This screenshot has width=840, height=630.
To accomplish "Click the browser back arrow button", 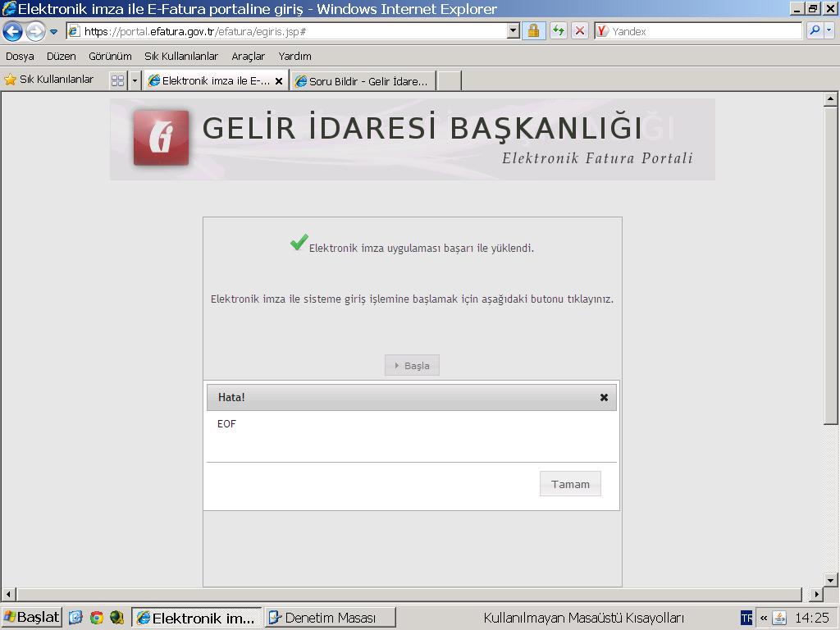I will (x=12, y=31).
